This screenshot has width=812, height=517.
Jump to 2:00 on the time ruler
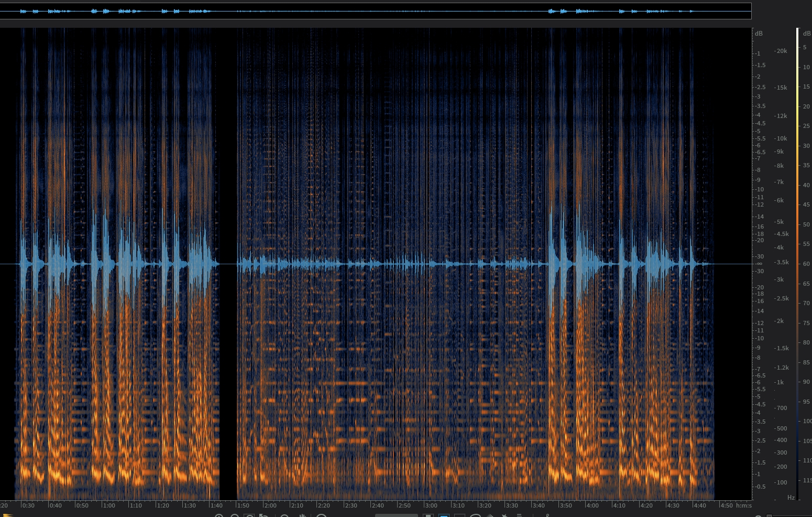point(270,505)
